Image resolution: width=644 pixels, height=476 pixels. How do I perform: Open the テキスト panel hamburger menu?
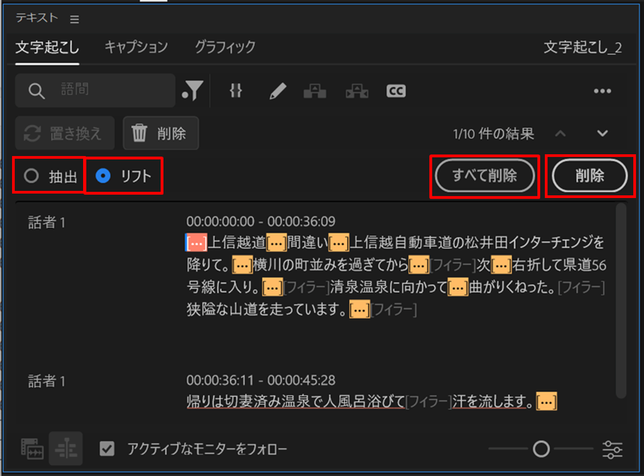pyautogui.click(x=74, y=19)
